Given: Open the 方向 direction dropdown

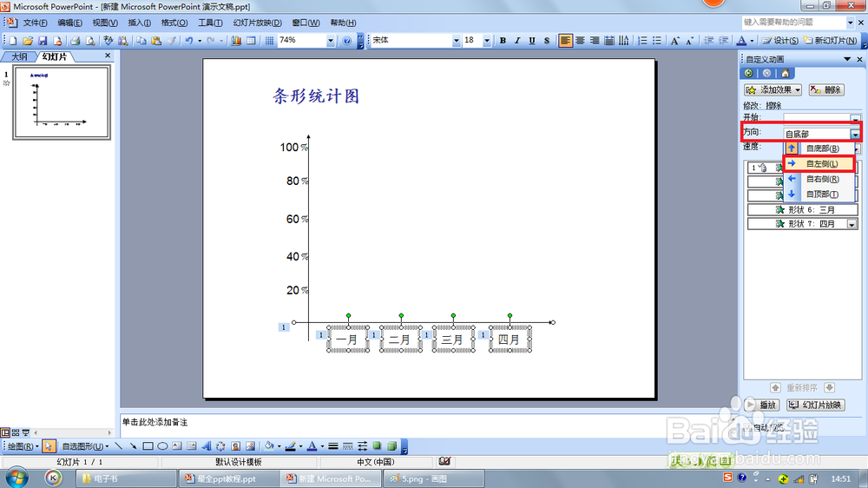Looking at the screenshot, I should pyautogui.click(x=855, y=134).
